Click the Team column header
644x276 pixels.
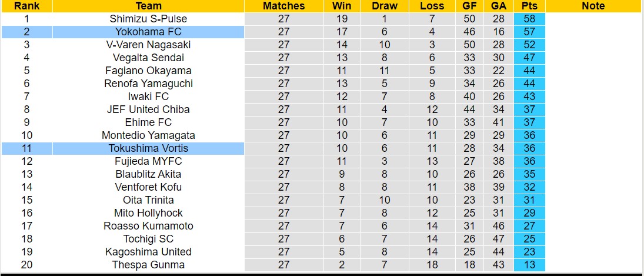[x=148, y=6]
